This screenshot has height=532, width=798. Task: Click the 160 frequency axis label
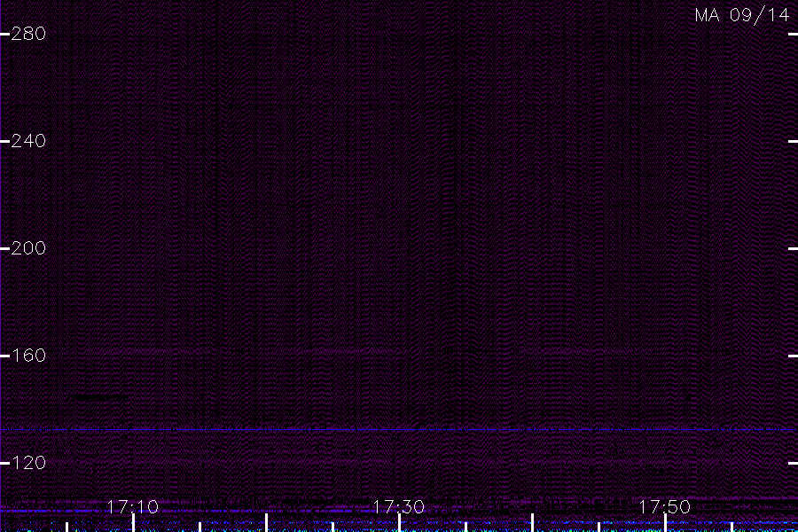[x=28, y=356]
